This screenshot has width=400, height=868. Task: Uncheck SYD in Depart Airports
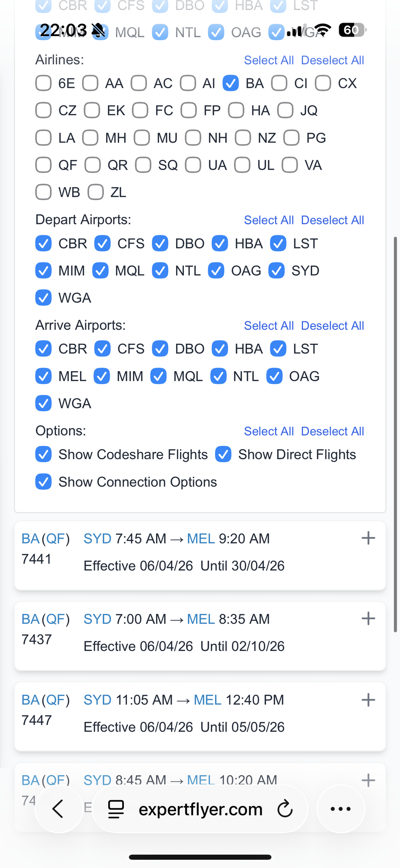click(x=277, y=271)
